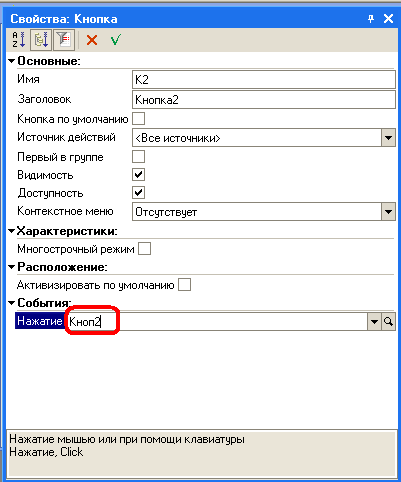This screenshot has width=401, height=482.
Task: Click the Заголовок field containing Кнопка2
Action: [264, 99]
